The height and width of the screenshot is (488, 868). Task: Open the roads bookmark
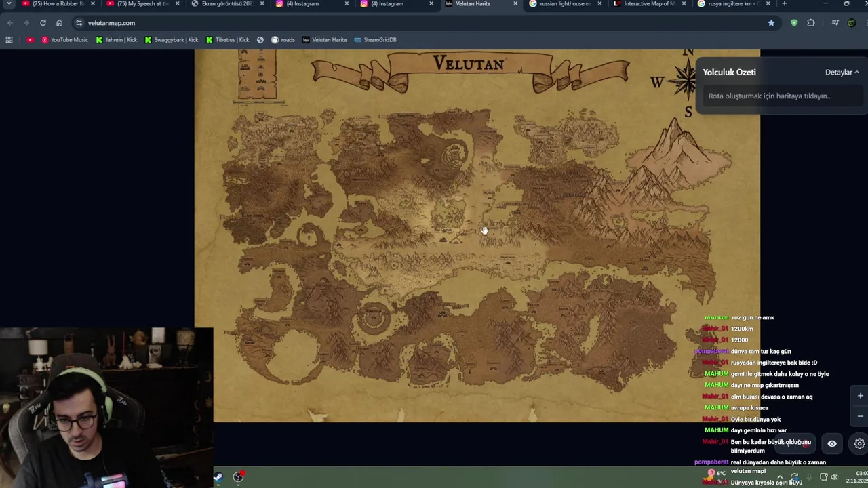[x=283, y=40]
